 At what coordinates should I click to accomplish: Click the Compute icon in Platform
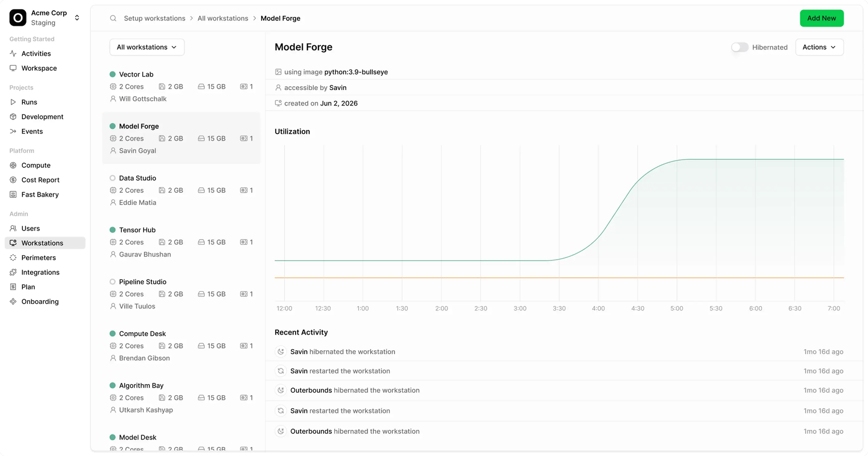pos(13,166)
